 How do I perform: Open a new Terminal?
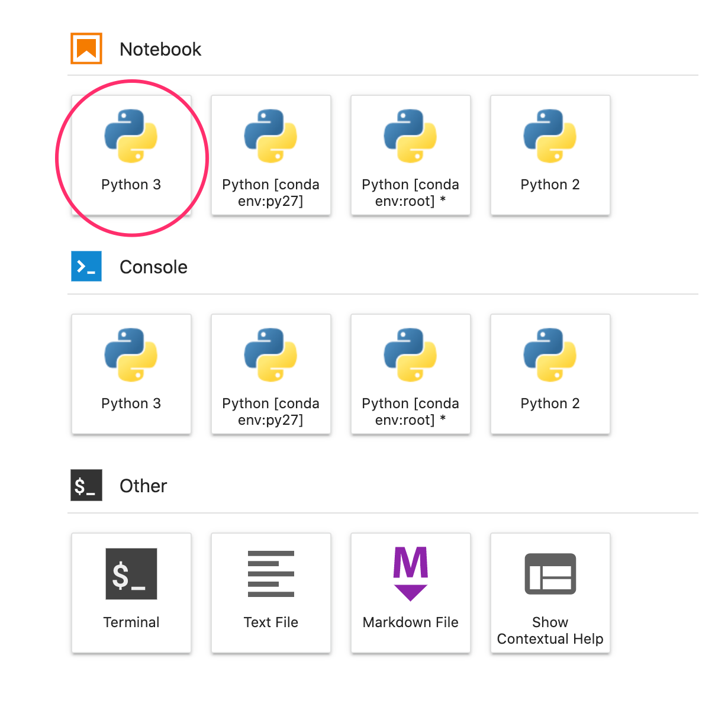pyautogui.click(x=131, y=593)
